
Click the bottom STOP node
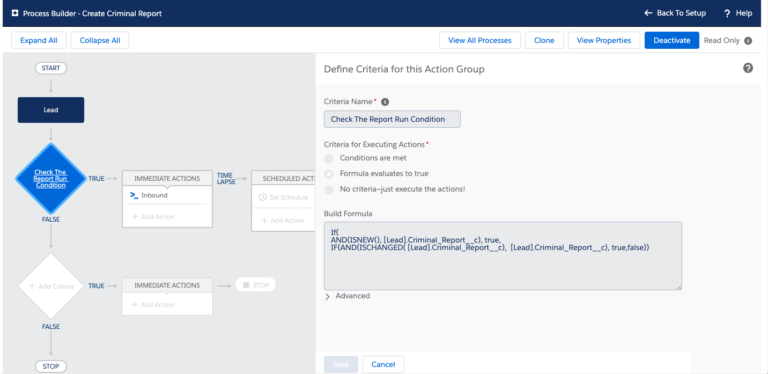coord(51,366)
